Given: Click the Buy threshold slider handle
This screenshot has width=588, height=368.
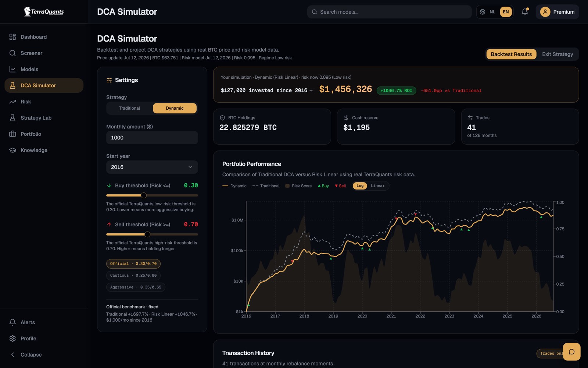Looking at the screenshot, I should [144, 195].
